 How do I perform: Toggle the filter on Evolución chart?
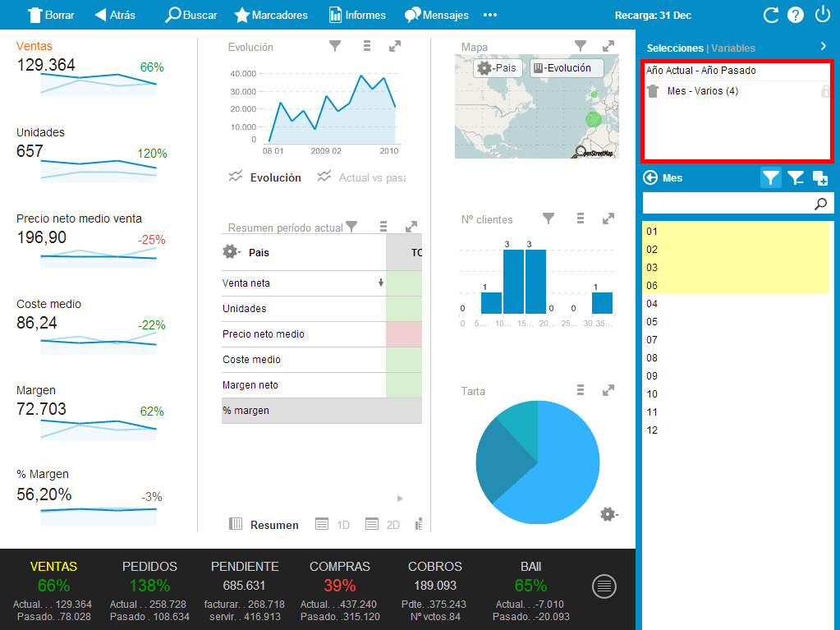(335, 47)
